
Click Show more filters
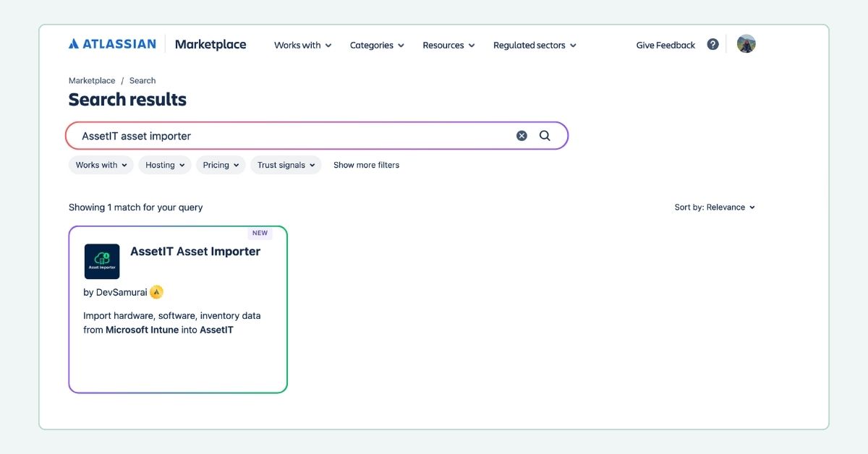366,165
